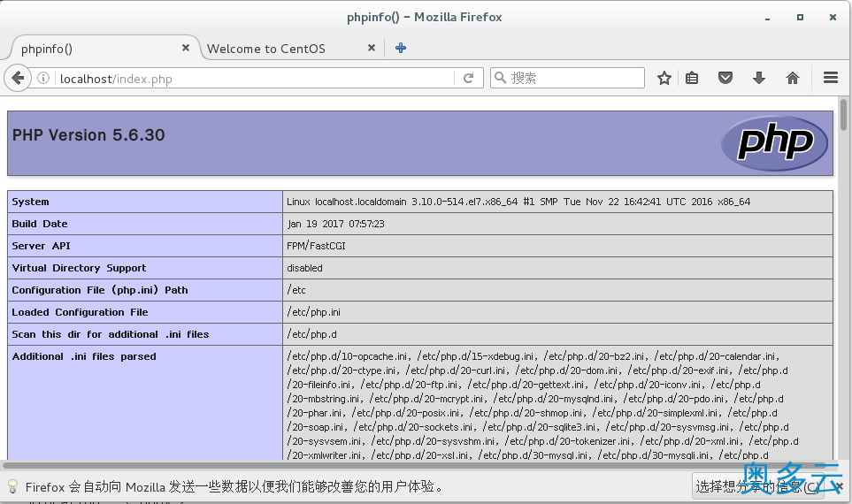The height and width of the screenshot is (504, 852).
Task: Open the PHP logo link
Action: point(774,143)
